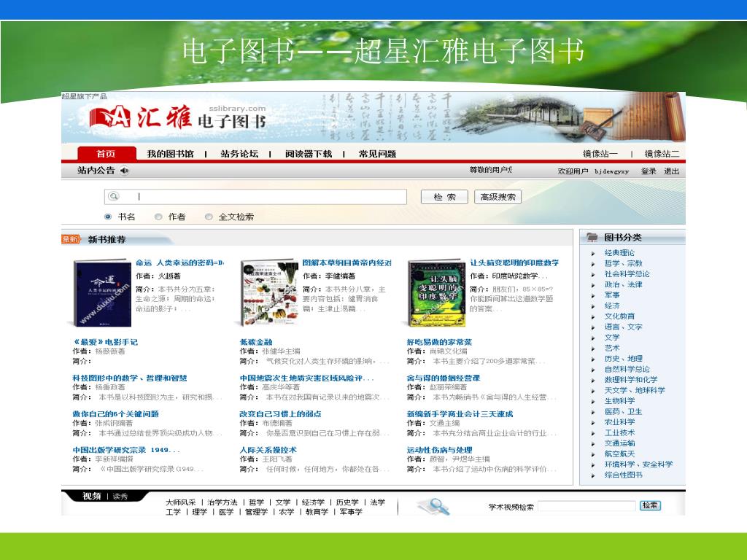Viewport: 747px width, 560px height.
Task: Click the 检索 search button
Action: 444,197
